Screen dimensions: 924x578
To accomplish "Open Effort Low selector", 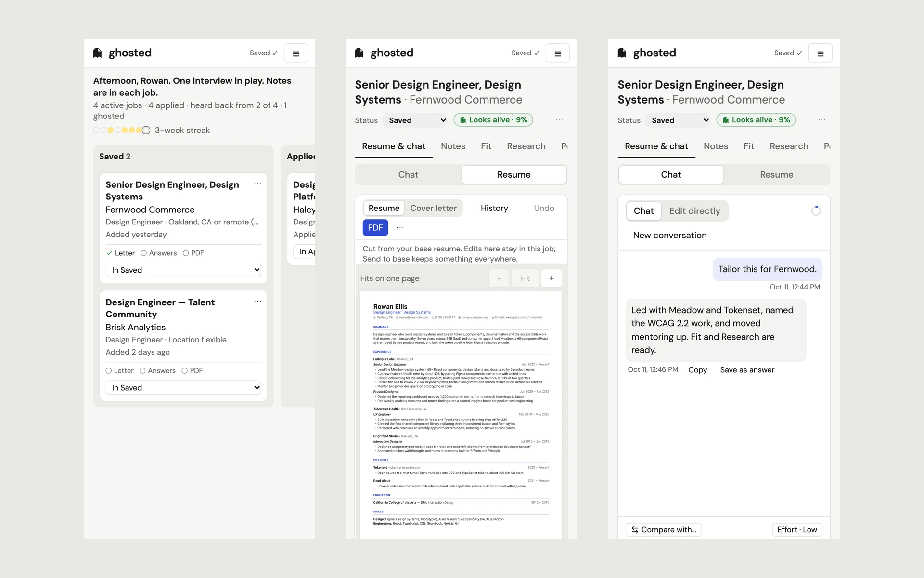I will [x=797, y=530].
